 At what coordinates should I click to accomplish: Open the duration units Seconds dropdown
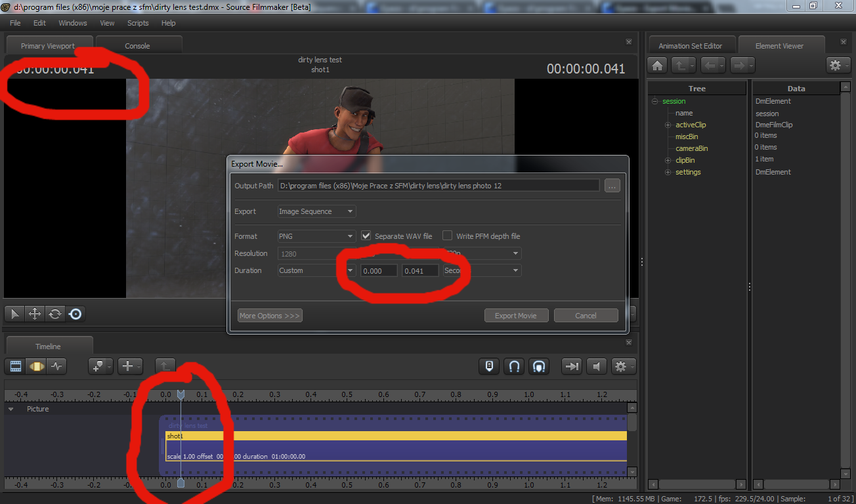[482, 270]
